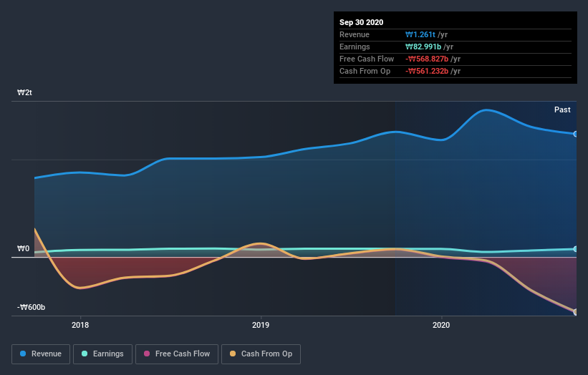Click the Cash From Op label in the tooltip

pos(365,71)
